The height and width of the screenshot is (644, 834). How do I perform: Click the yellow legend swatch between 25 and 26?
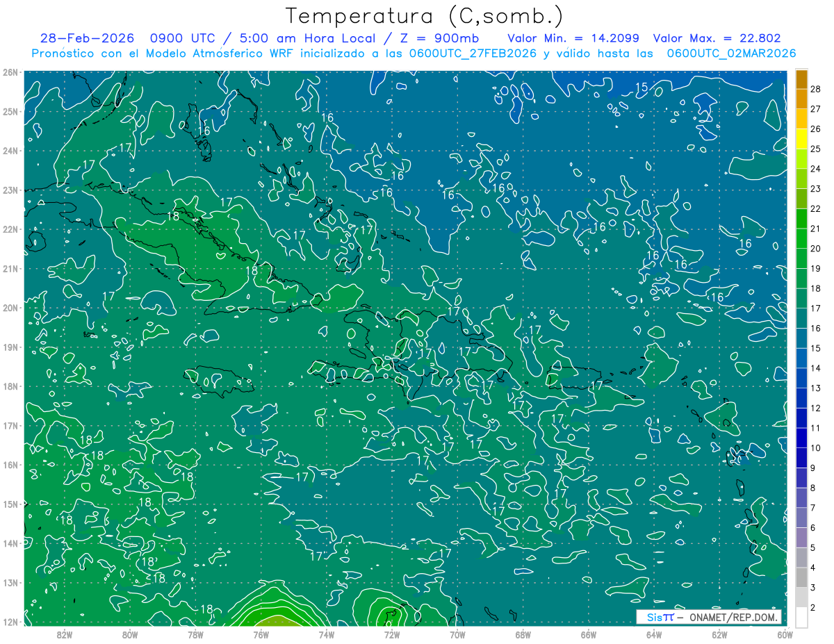[x=801, y=139]
